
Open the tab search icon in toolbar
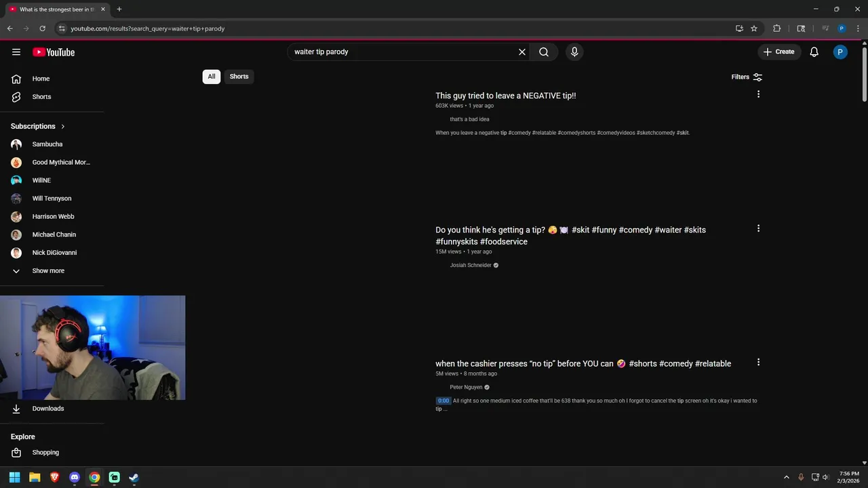[x=801, y=28]
